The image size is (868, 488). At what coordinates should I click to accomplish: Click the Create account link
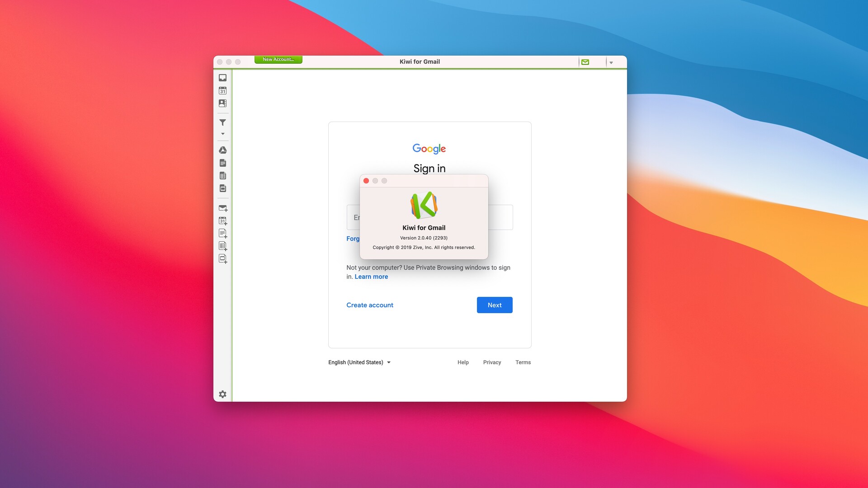370,305
